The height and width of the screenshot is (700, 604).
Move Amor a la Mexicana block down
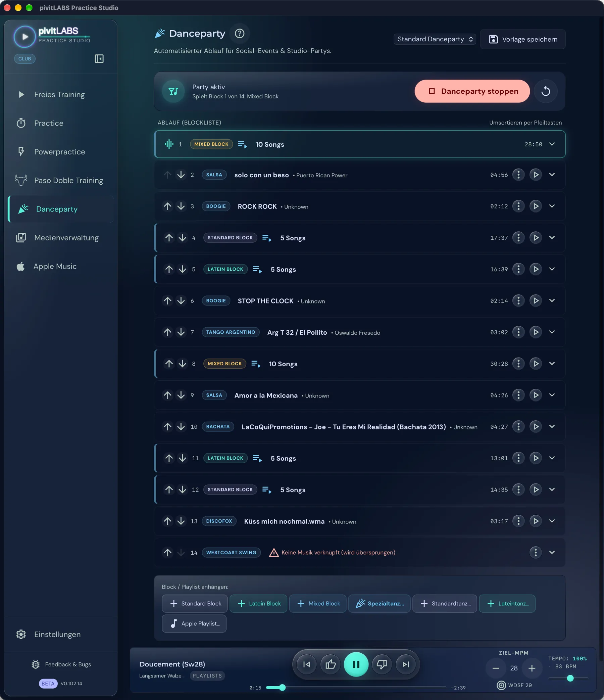181,395
